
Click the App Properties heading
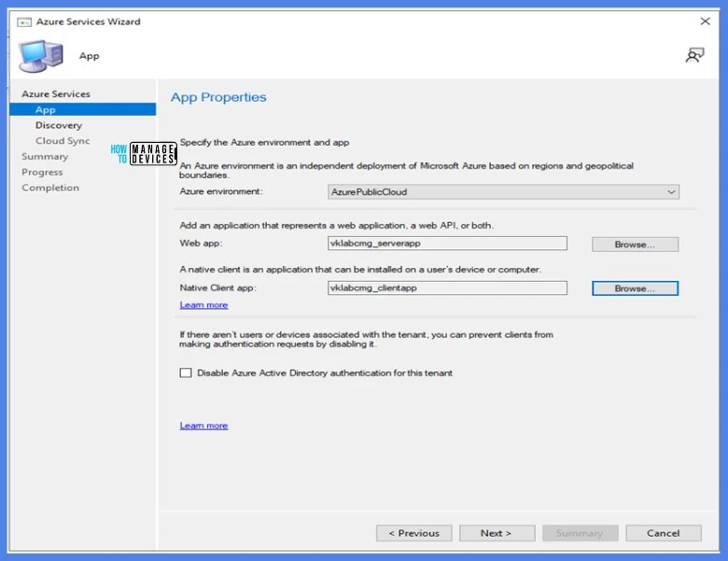(218, 97)
